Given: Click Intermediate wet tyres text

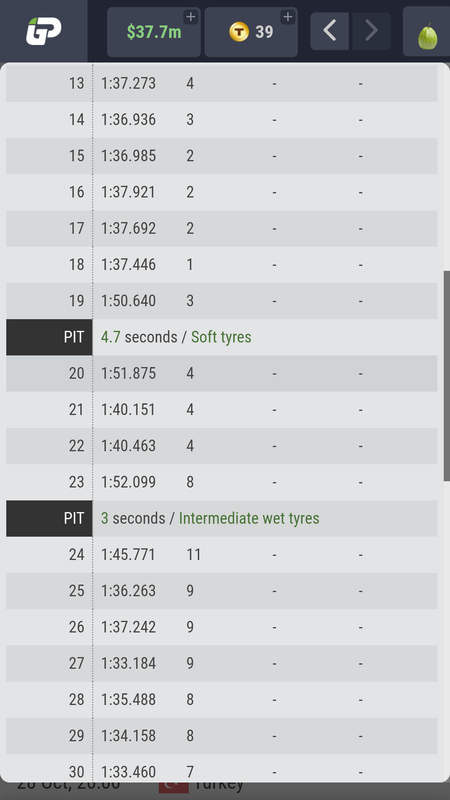Looking at the screenshot, I should [249, 518].
